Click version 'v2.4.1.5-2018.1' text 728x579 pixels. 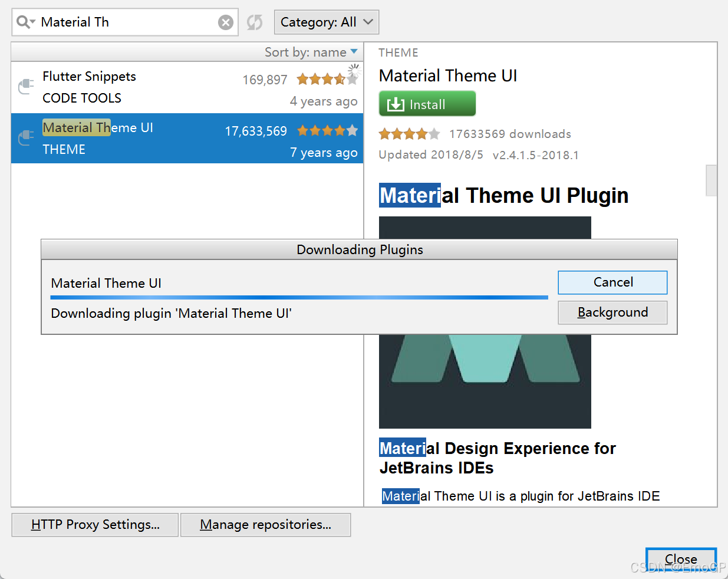(x=536, y=155)
